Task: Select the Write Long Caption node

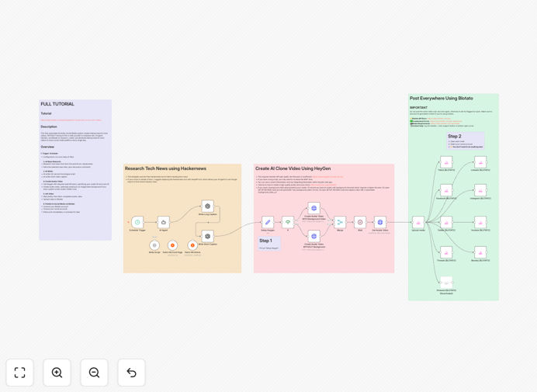Action: click(207, 206)
